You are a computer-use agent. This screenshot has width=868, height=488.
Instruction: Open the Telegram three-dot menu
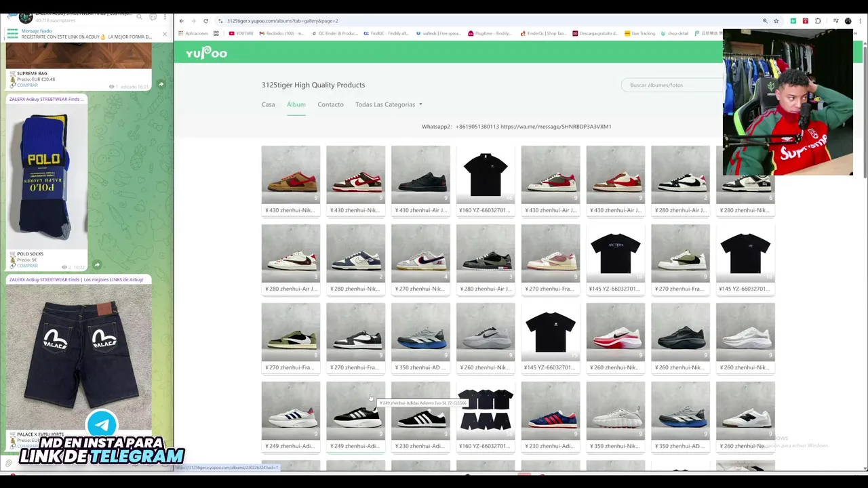[x=165, y=17]
